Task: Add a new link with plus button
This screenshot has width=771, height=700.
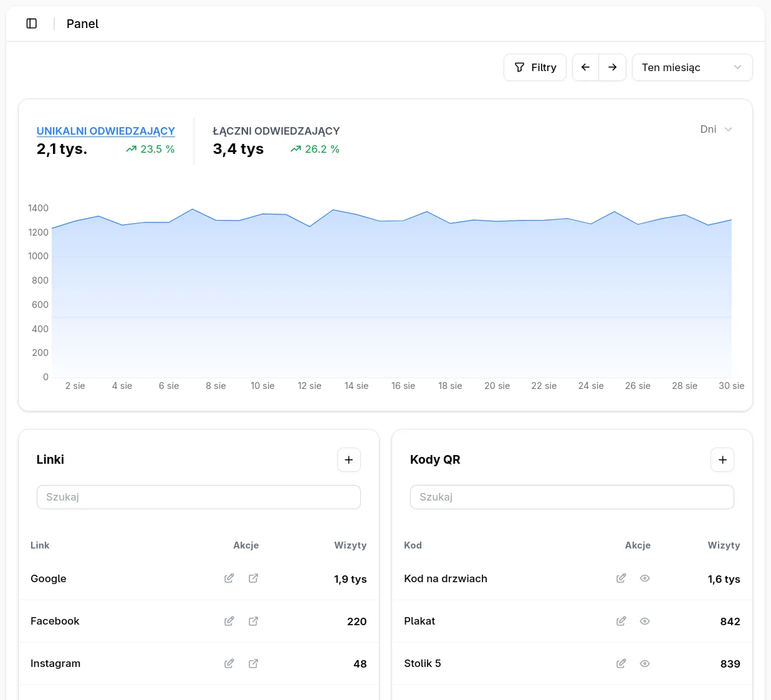Action: (x=348, y=460)
